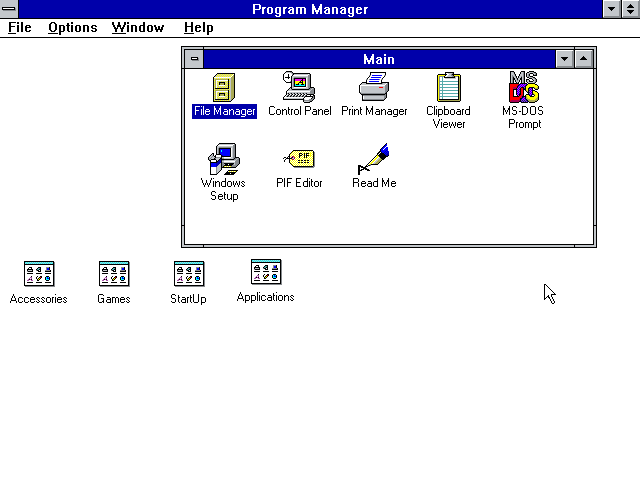This screenshot has height=480, width=640.
Task: Select the PIF Editor icon
Action: (x=299, y=160)
